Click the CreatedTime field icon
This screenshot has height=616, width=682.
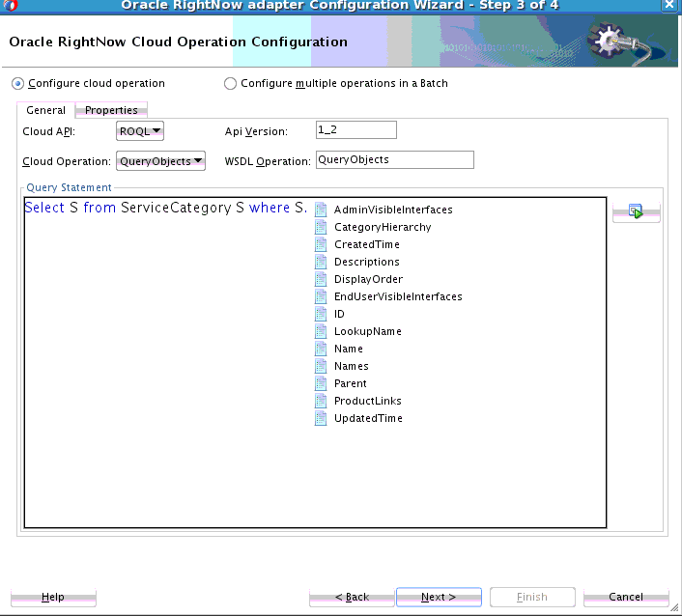[321, 244]
